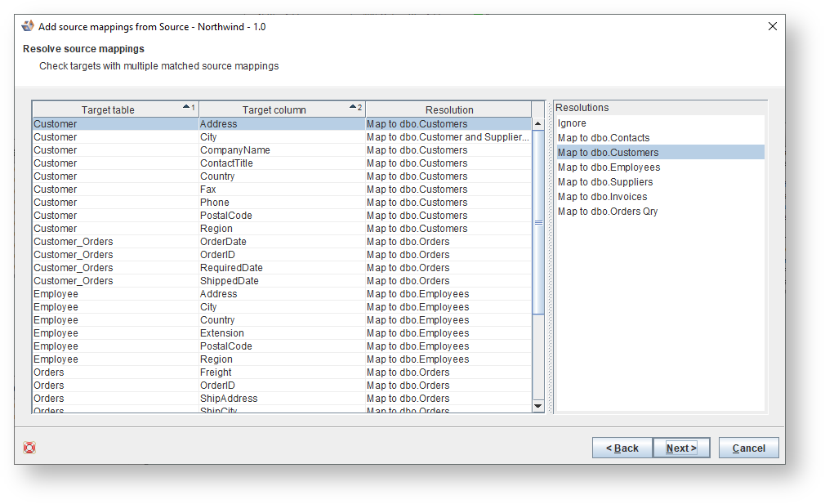
Task: Click the wizard icon in the dialog title bar
Action: pos(28,25)
